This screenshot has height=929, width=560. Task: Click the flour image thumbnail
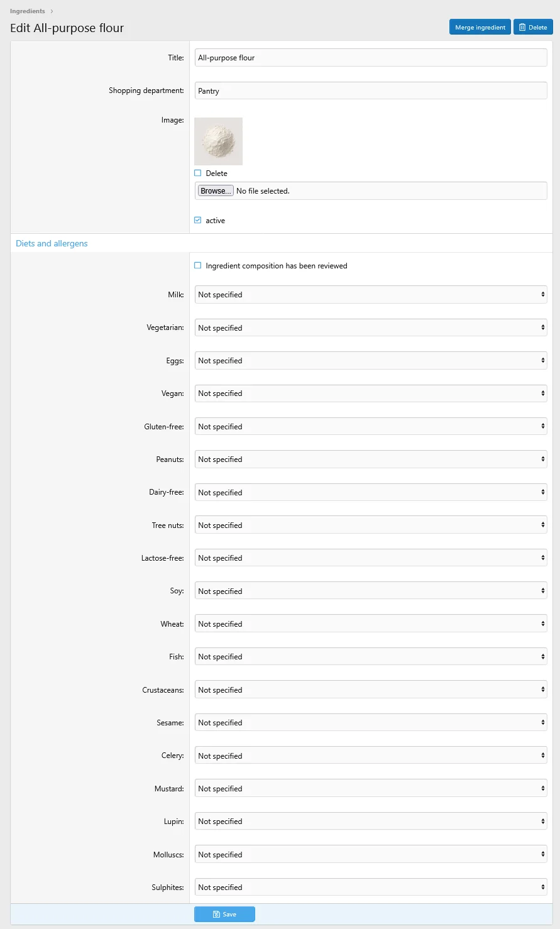point(219,141)
